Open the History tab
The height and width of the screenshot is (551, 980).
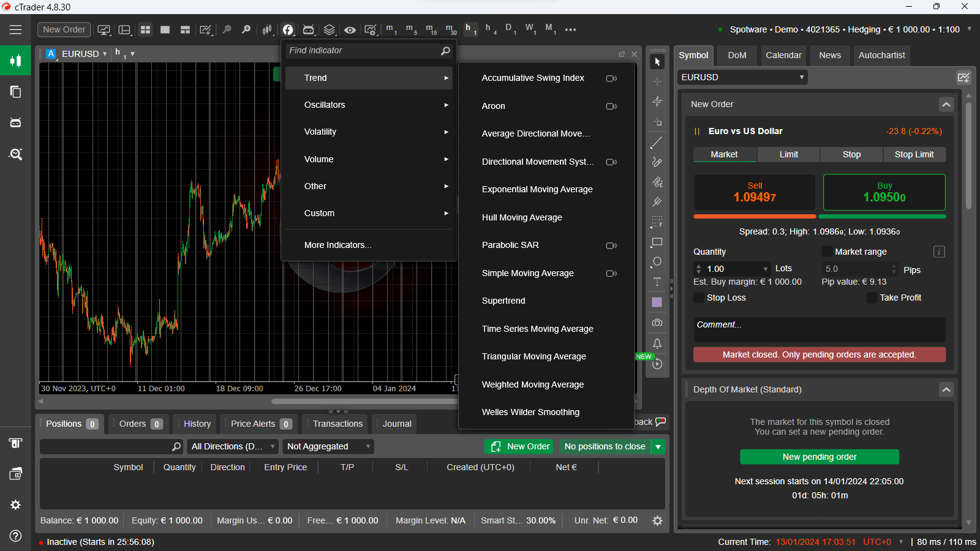(x=197, y=424)
